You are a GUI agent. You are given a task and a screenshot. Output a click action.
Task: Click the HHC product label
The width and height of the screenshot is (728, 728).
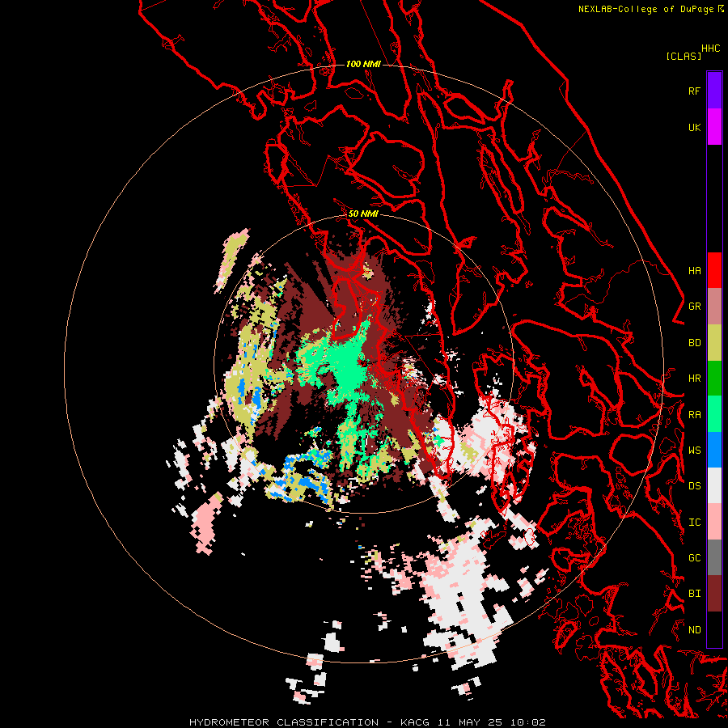click(x=711, y=49)
